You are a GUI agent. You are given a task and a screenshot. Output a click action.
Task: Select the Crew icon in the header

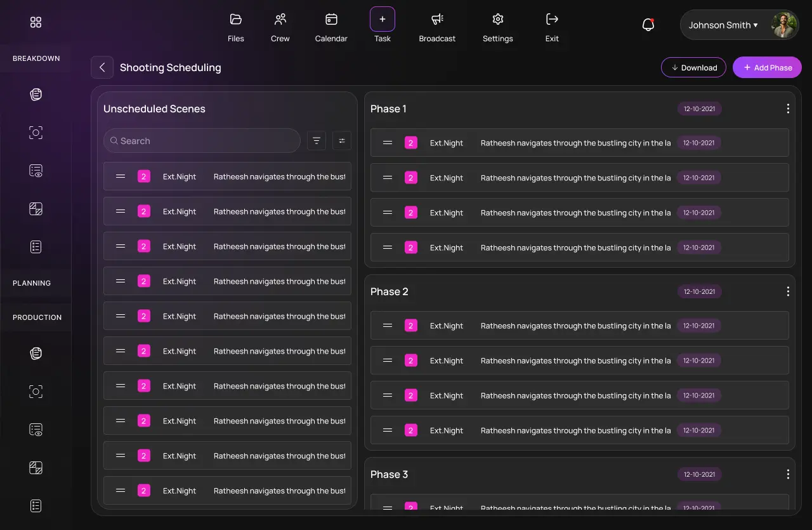pyautogui.click(x=280, y=25)
